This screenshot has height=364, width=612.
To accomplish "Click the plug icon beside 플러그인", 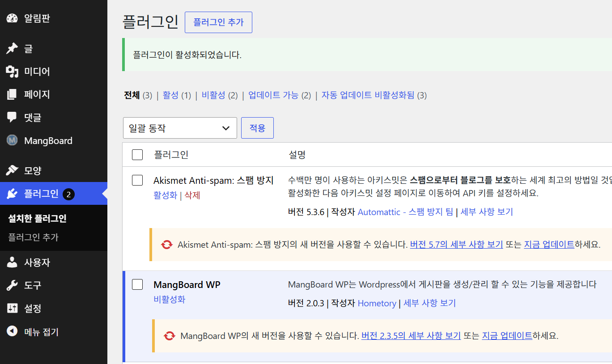I will [x=12, y=194].
